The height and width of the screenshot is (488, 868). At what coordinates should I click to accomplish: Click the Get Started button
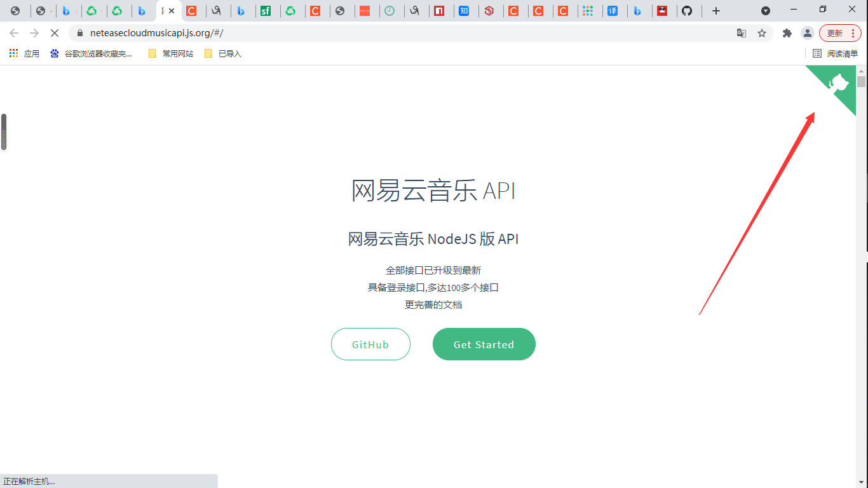click(484, 344)
